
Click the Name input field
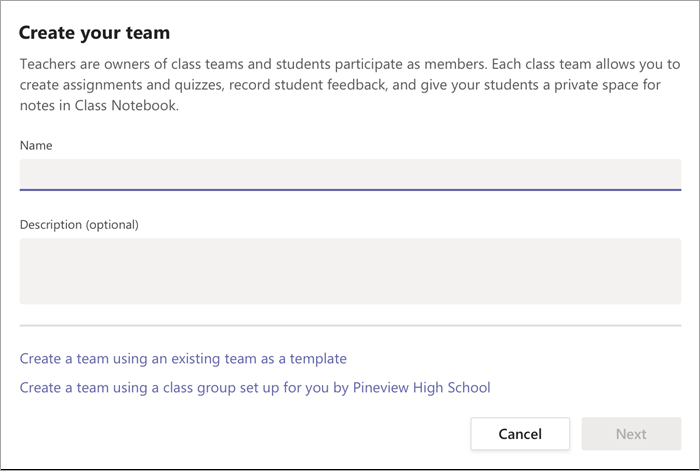pyautogui.click(x=350, y=175)
